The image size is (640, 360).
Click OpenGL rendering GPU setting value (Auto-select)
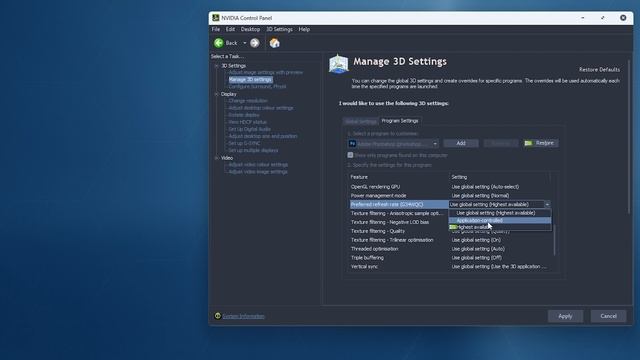(x=485, y=187)
